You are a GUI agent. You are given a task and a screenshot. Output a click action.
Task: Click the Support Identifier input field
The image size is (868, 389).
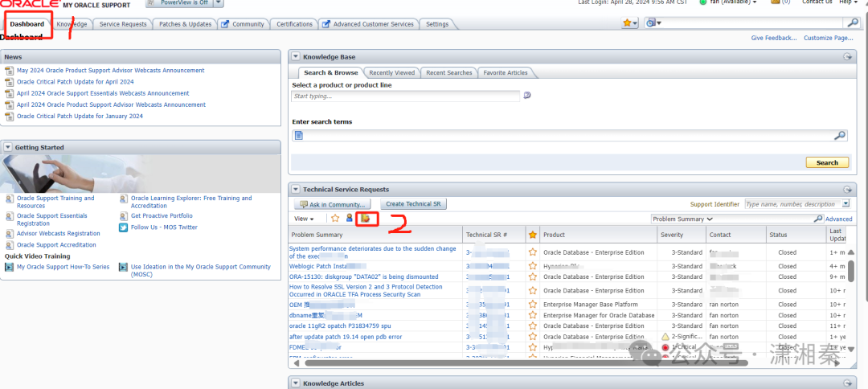[x=792, y=204]
